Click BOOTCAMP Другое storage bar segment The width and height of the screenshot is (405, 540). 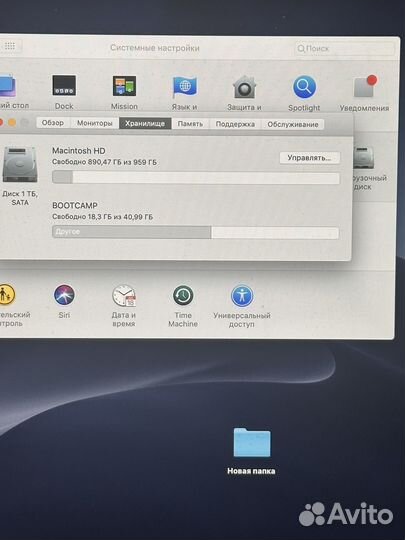click(x=132, y=232)
